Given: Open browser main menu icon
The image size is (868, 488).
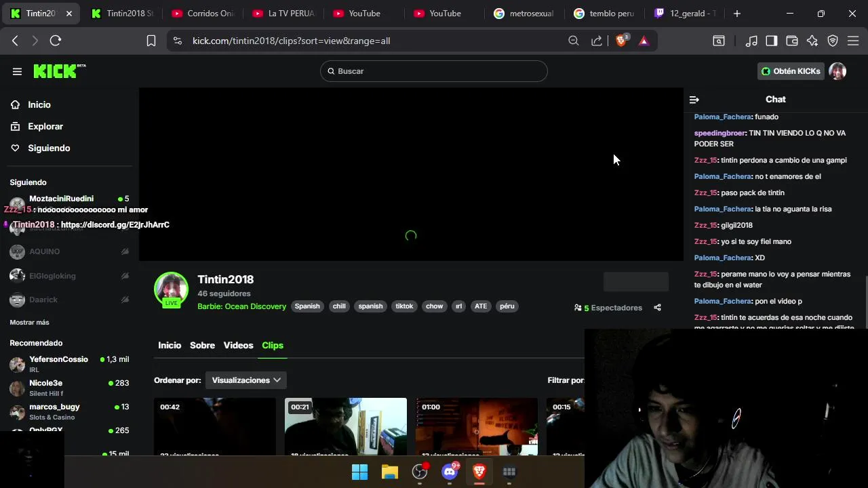Looking at the screenshot, I should [853, 41].
